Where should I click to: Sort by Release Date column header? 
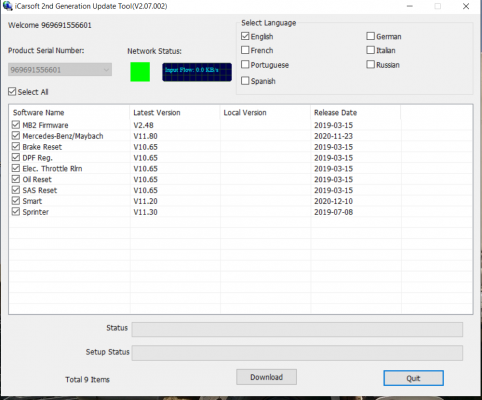tap(355, 113)
